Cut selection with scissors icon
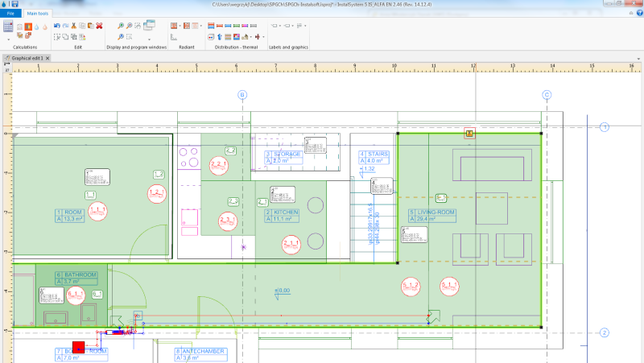 pos(74,26)
